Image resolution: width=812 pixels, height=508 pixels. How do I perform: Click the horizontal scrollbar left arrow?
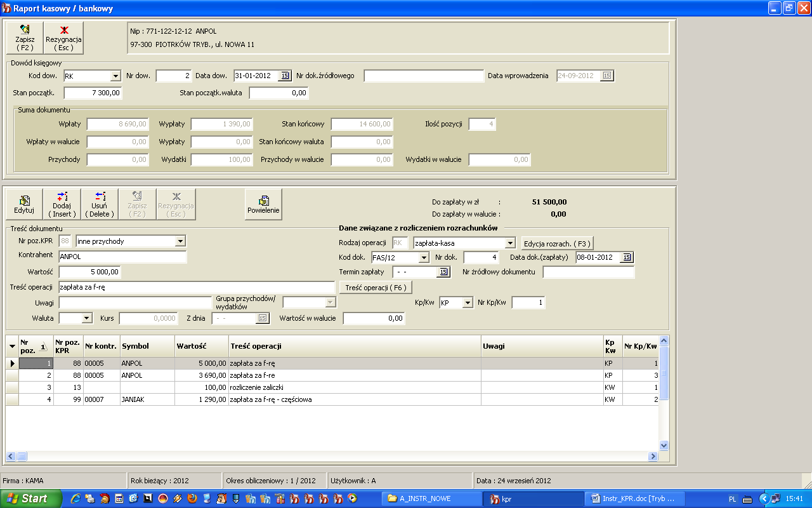tap(11, 456)
